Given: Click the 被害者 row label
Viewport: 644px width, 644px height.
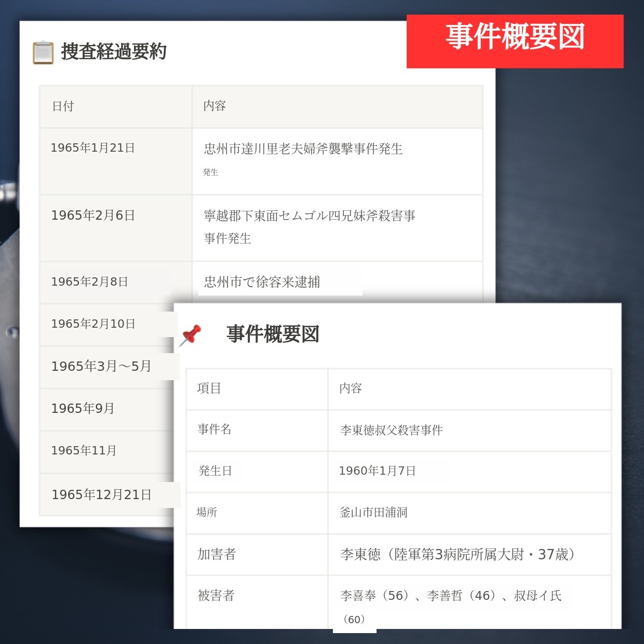Looking at the screenshot, I should point(216,596).
